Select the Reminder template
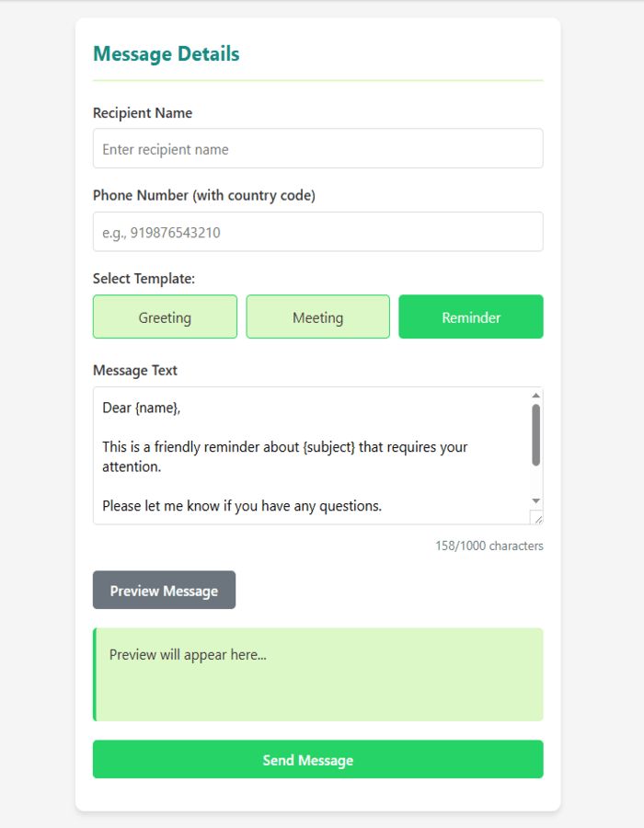The image size is (644, 828). tap(470, 317)
